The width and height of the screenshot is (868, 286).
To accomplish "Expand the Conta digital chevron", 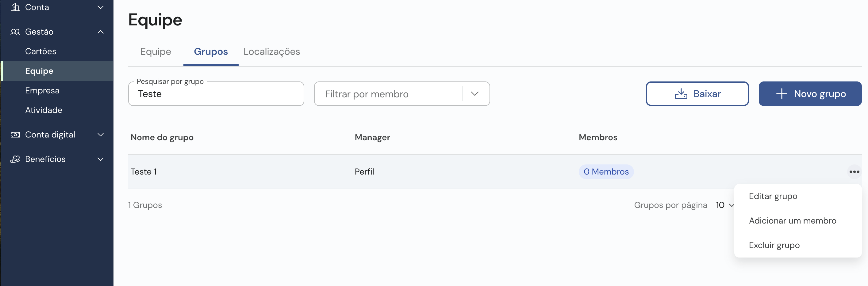I will coord(100,135).
